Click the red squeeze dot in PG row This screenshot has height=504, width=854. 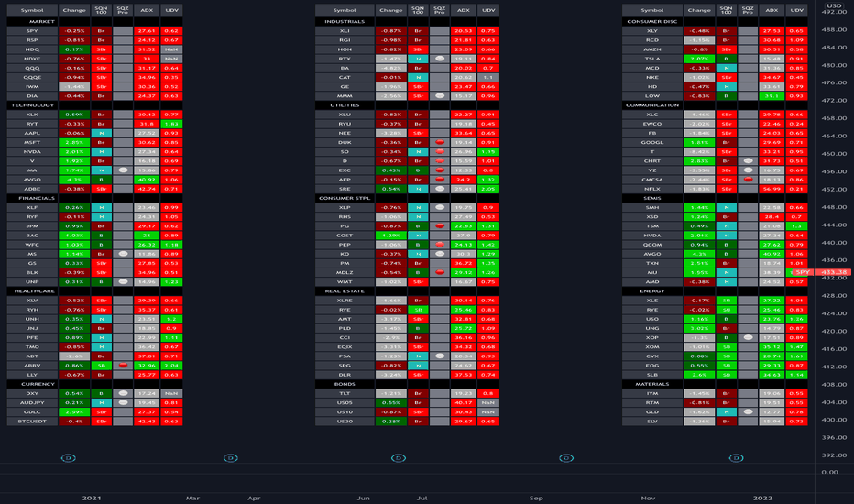440,225
